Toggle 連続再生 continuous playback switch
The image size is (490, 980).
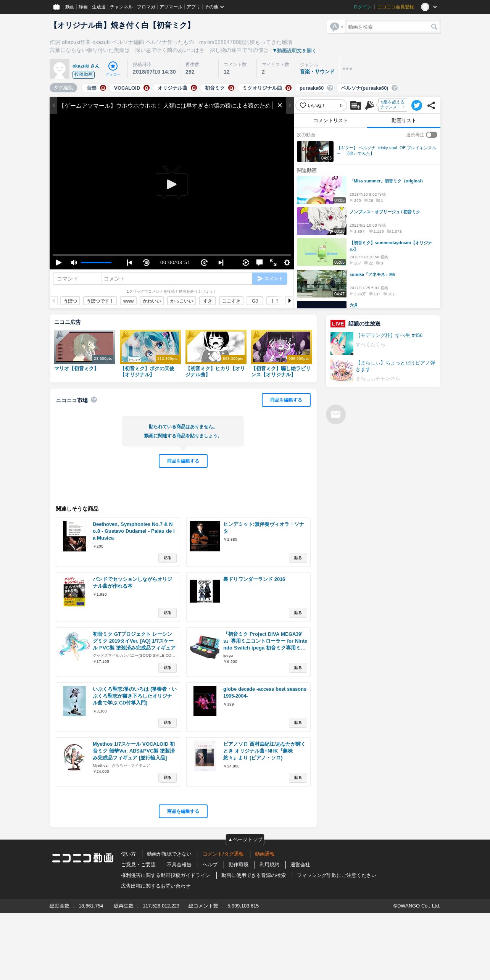point(432,135)
